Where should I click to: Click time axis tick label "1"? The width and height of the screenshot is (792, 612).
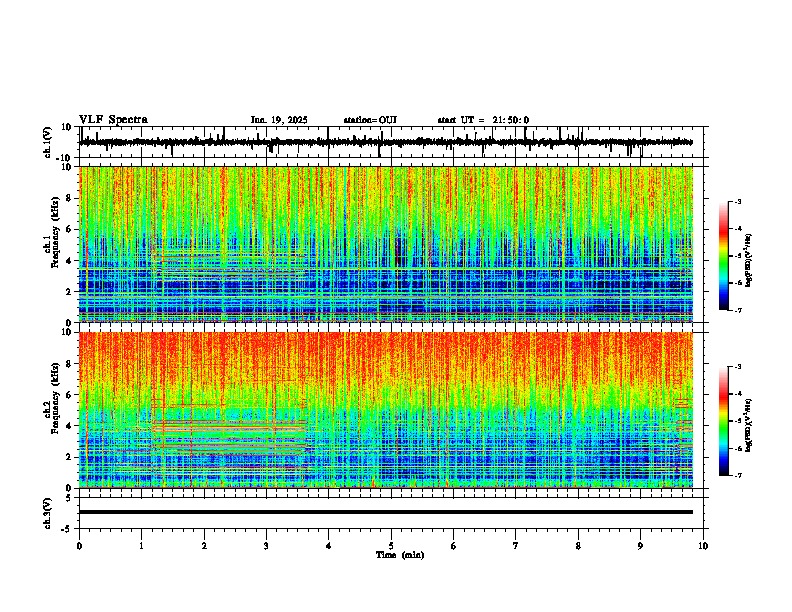pyautogui.click(x=141, y=546)
